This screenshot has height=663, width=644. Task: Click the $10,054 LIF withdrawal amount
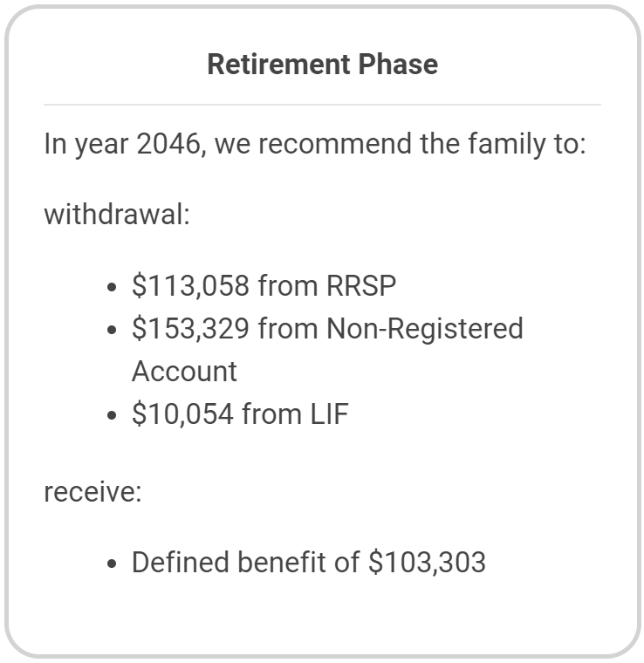182,414
